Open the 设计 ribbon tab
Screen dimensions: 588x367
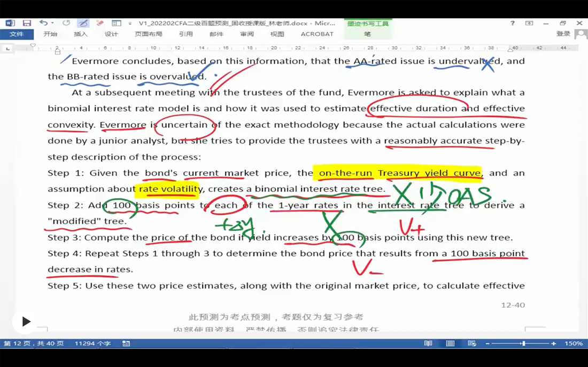click(x=111, y=34)
